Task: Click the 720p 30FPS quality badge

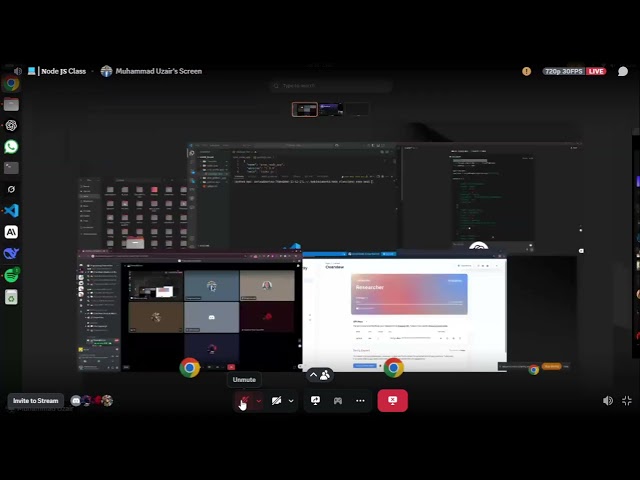Action: coord(564,71)
